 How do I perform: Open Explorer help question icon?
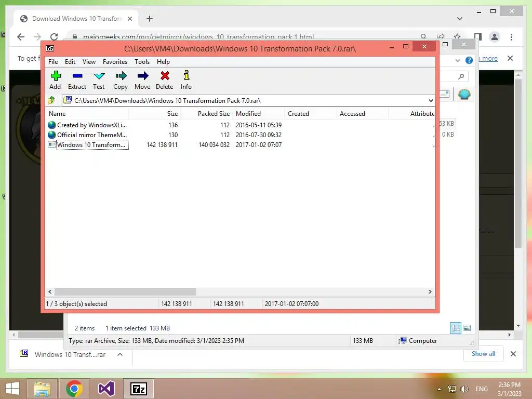coord(469,60)
